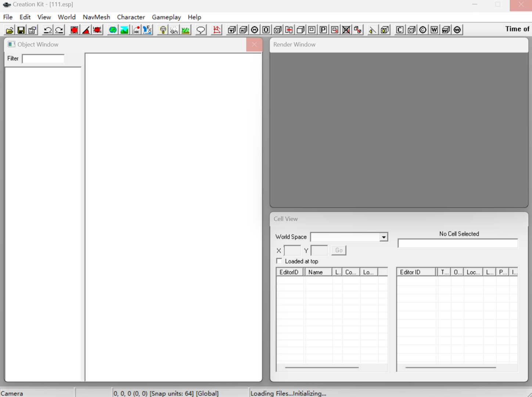Viewport: 532px width, 397px height.
Task: Sort cells by Name column header
Action: coord(318,272)
